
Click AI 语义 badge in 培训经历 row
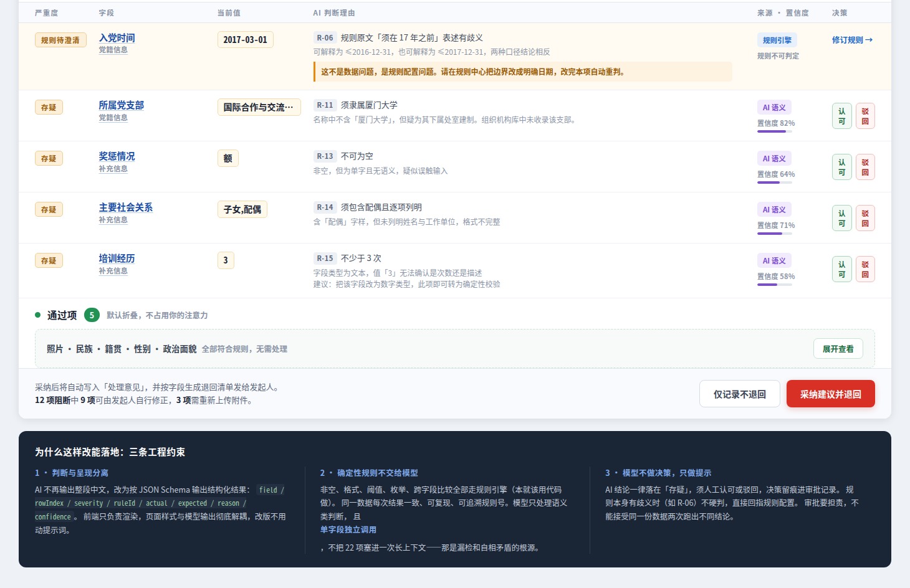coord(774,261)
